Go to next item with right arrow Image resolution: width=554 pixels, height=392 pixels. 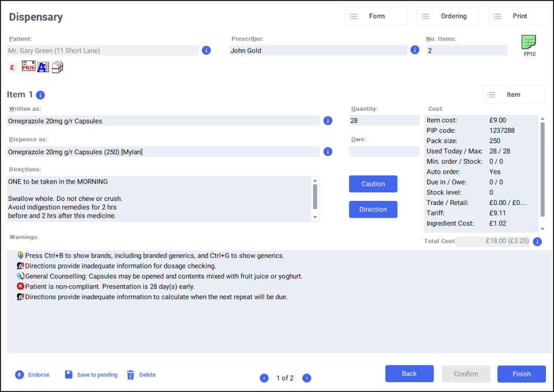click(x=307, y=378)
